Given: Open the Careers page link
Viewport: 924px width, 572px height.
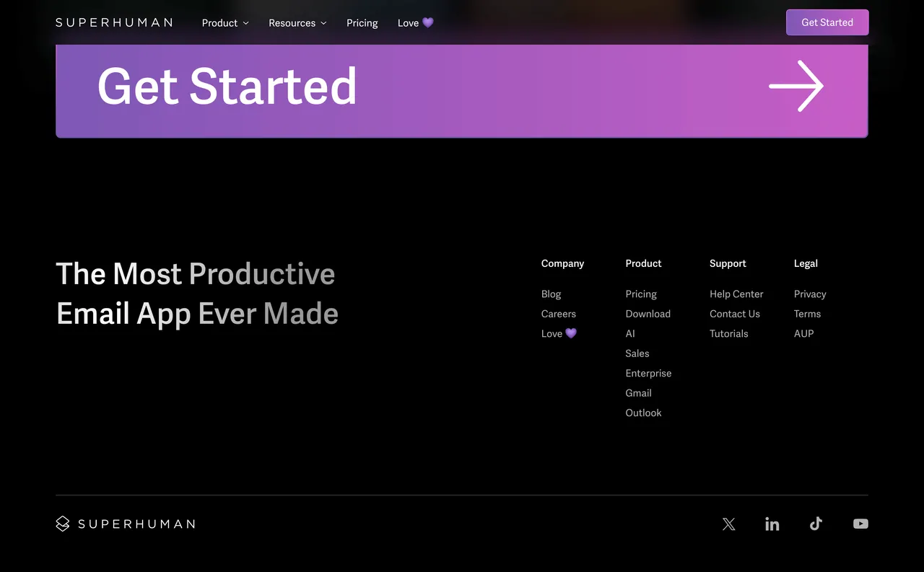Looking at the screenshot, I should 558,314.
